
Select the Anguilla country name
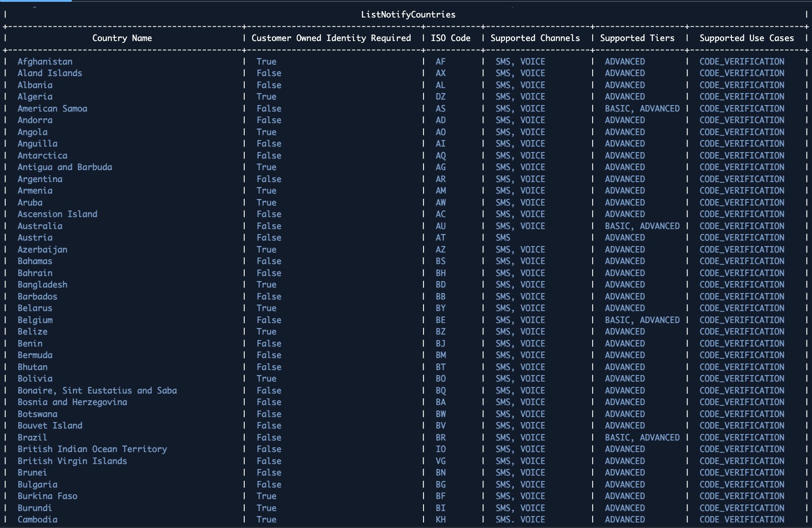37,143
